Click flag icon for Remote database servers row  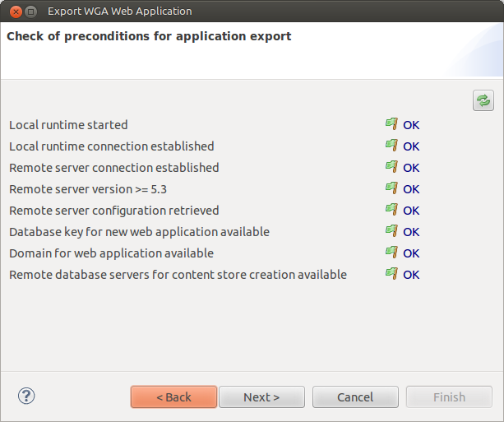point(391,274)
